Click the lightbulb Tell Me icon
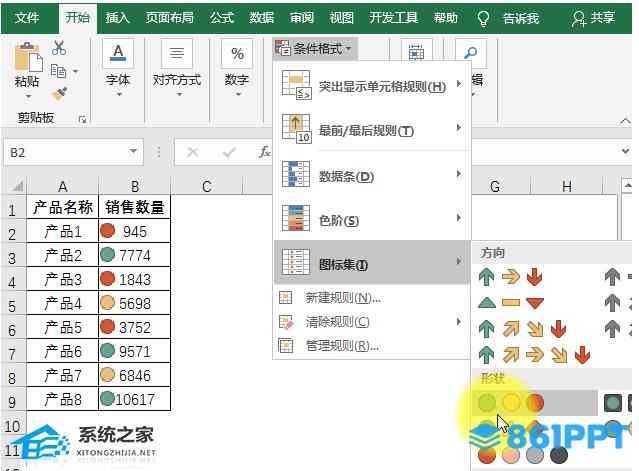Image resolution: width=639 pixels, height=471 pixels. click(x=483, y=18)
